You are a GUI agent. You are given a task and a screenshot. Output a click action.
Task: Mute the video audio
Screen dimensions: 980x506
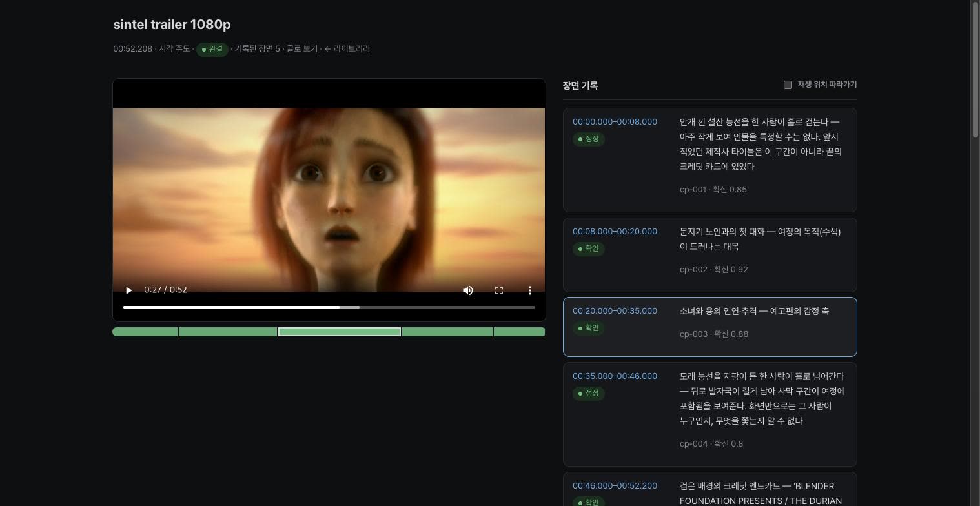tap(468, 290)
